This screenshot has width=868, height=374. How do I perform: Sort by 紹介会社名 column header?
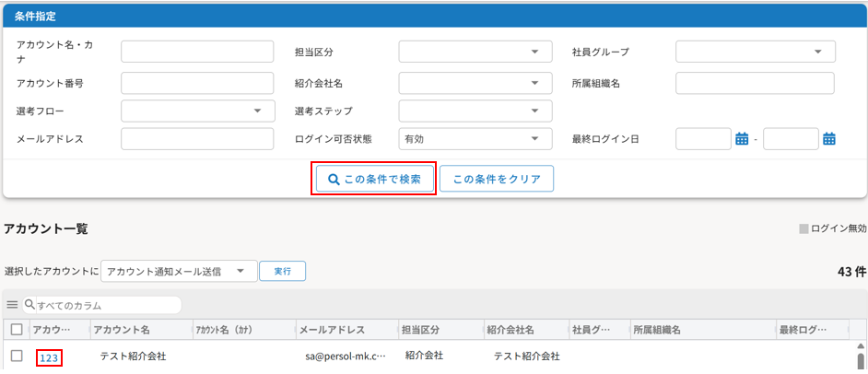[526, 330]
